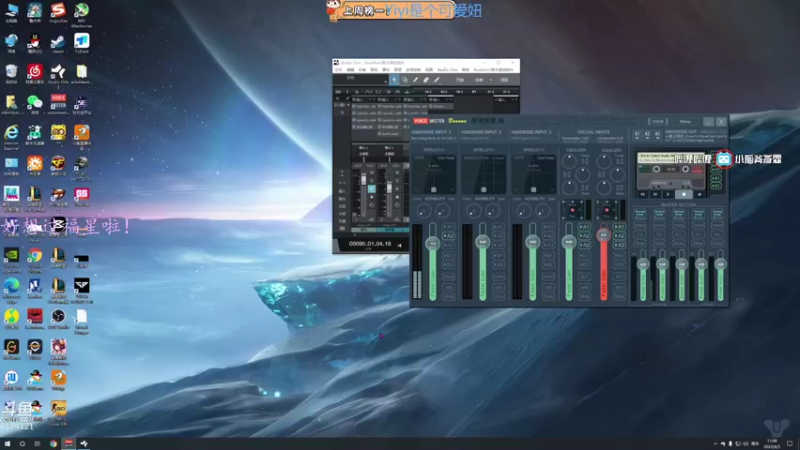Click Mute on Hardware Input 3
The height and width of the screenshot is (450, 800).
tap(548, 296)
